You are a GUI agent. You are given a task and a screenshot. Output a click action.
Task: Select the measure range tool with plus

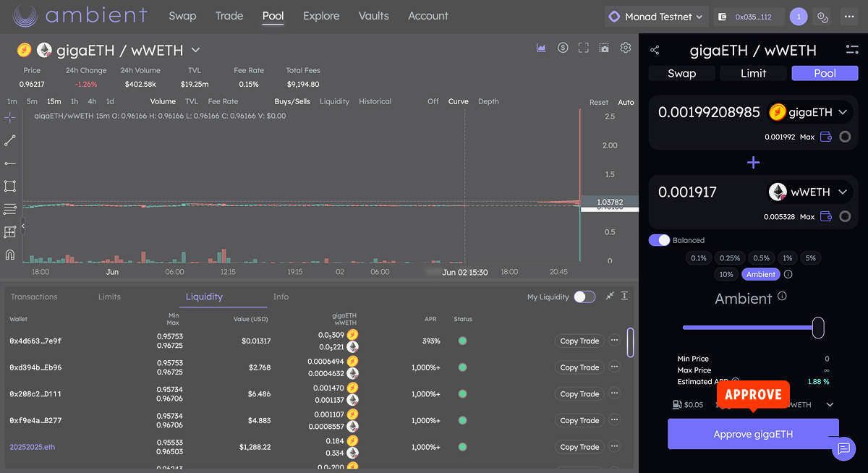10,232
